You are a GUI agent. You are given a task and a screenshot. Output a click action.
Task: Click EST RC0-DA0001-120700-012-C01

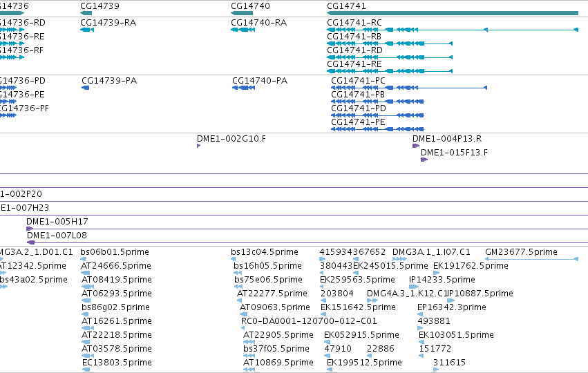click(309, 321)
